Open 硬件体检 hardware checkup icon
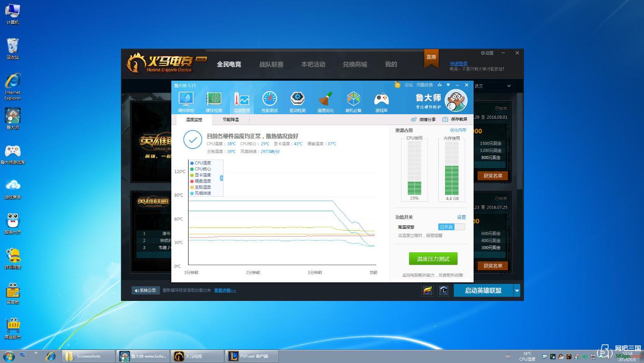 (x=186, y=101)
